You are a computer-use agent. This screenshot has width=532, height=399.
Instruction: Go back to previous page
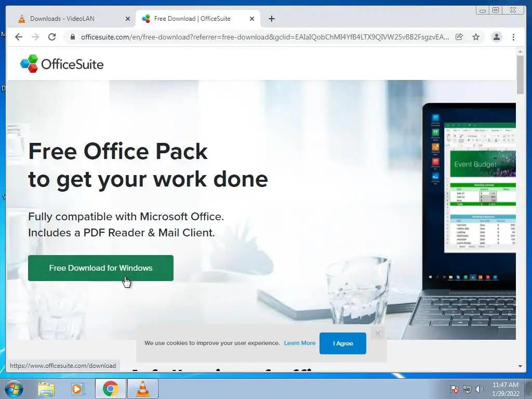[19, 37]
